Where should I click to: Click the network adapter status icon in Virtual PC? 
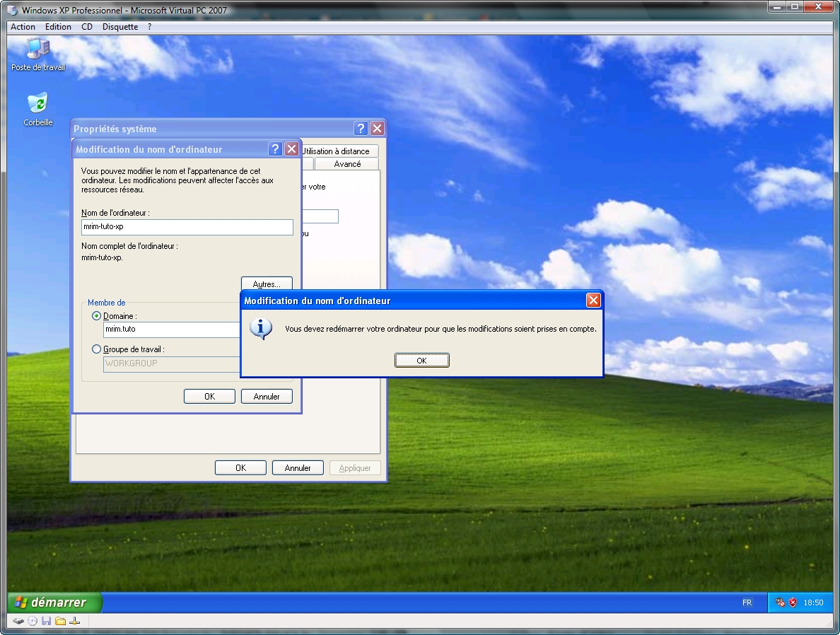point(75,621)
